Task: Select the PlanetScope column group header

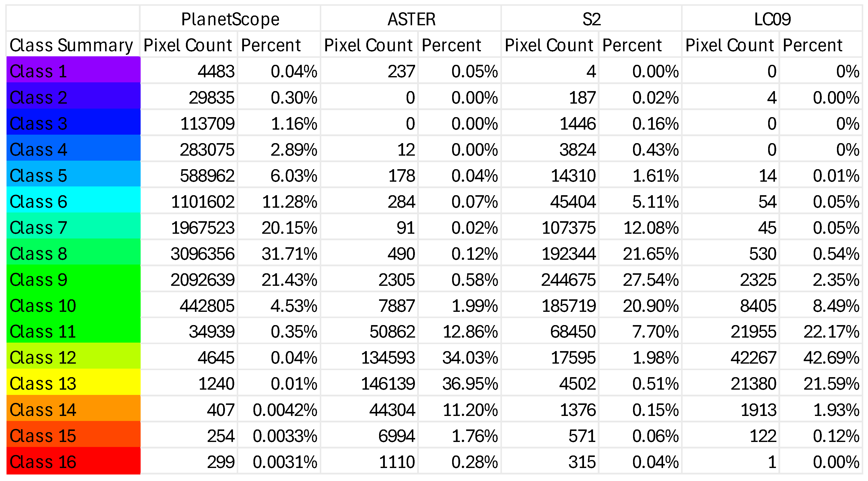Action: coord(230,19)
